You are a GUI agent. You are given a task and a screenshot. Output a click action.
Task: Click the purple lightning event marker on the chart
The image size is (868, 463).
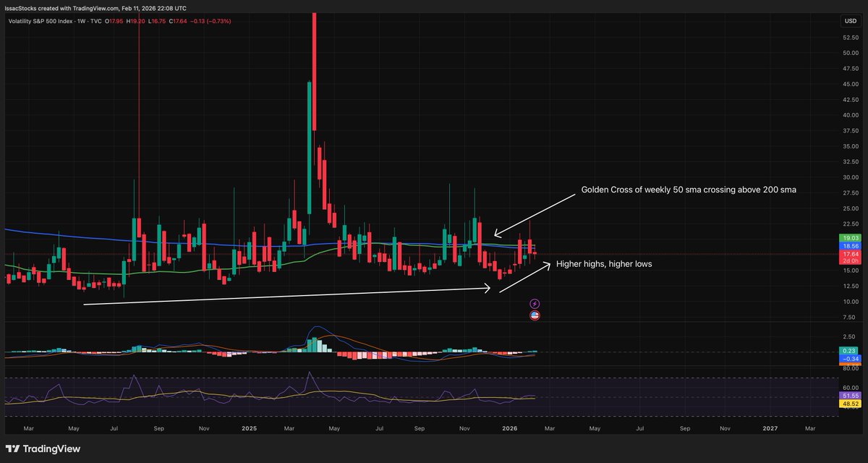point(534,302)
